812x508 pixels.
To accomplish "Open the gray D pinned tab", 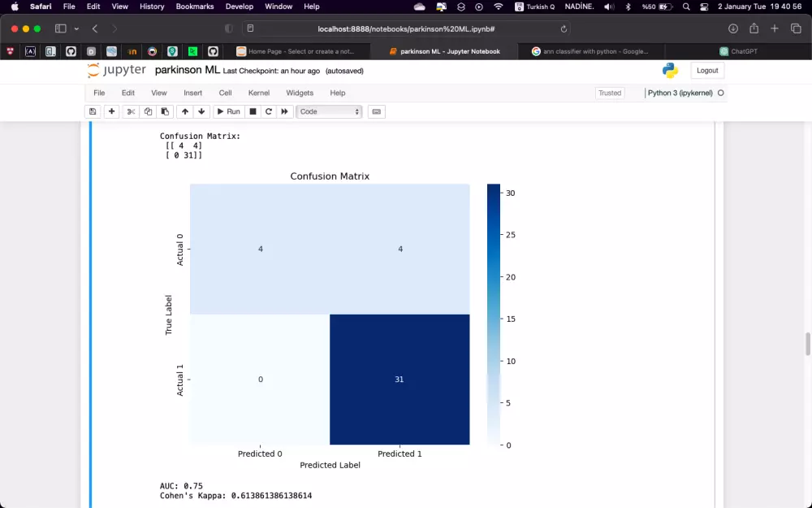I will pos(91,51).
